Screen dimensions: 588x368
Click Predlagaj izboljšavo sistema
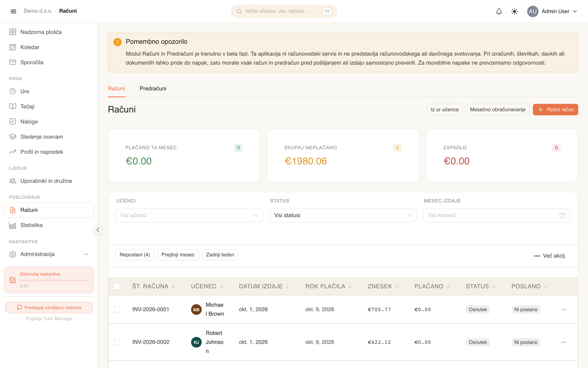(x=49, y=307)
